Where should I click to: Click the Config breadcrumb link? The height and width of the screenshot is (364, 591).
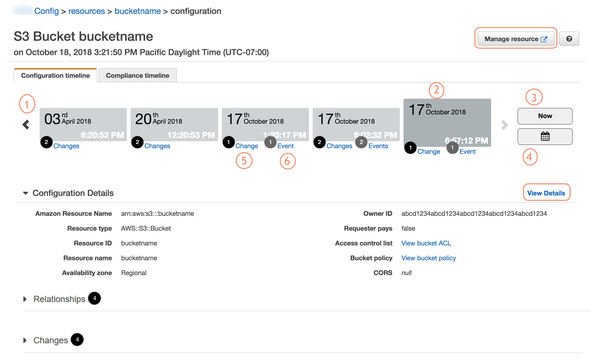point(47,11)
